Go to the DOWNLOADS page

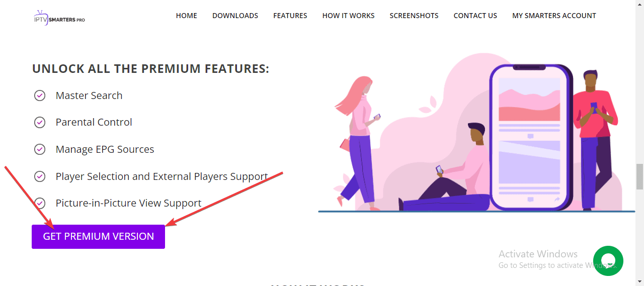click(x=235, y=16)
